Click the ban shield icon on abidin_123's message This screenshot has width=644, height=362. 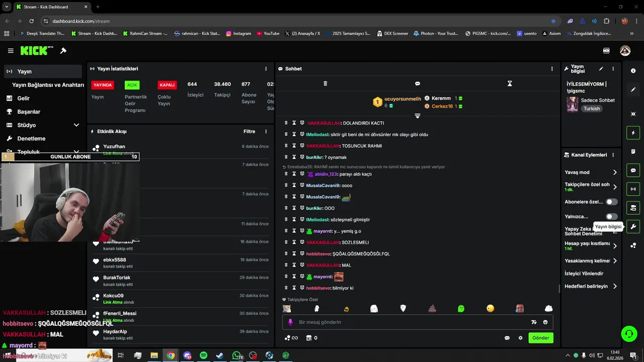tap(302, 174)
